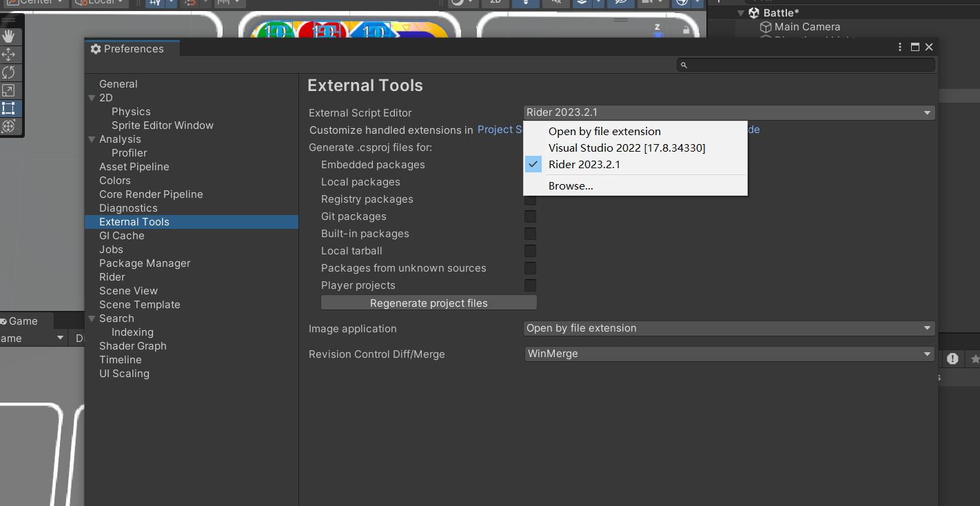Select Main Camera in Hierarchy
Viewport: 980px width, 506px height.
click(x=807, y=27)
